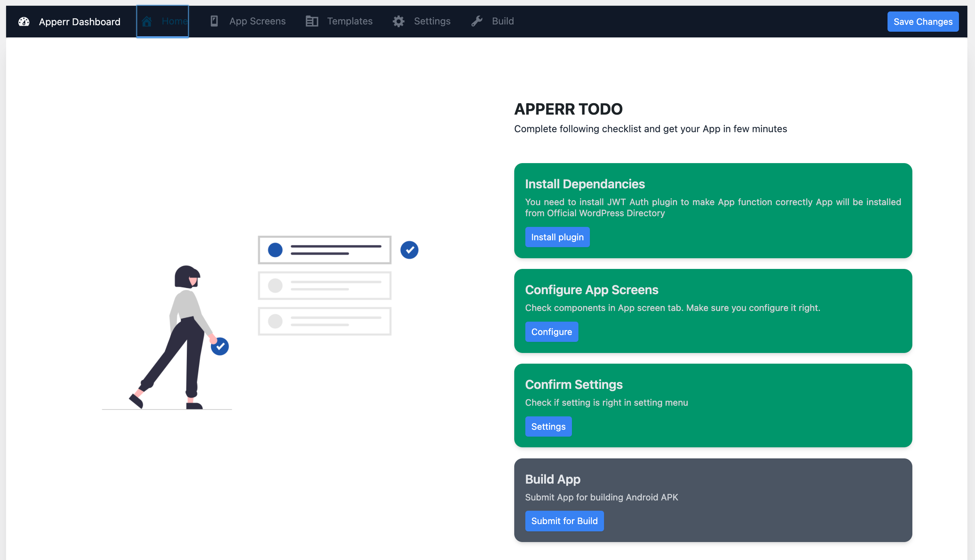Screen dimensions: 975x560
Task: Click the Apperr Dashboard title text
Action: point(79,22)
